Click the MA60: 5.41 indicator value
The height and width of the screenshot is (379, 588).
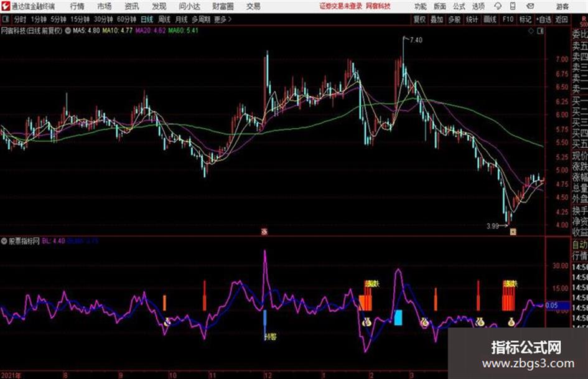[x=184, y=30]
